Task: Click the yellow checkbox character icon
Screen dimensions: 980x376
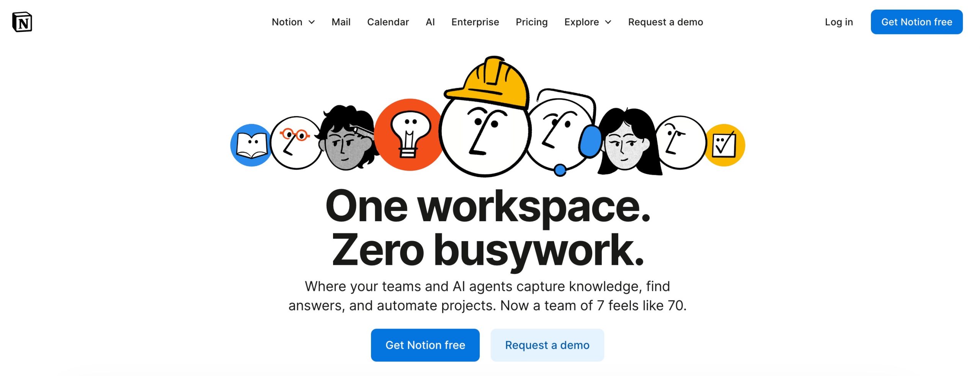Action: 725,145
